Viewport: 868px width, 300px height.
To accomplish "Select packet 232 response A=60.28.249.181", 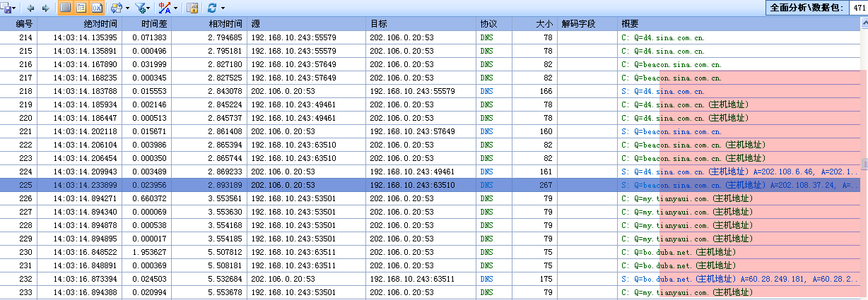I will (430, 279).
